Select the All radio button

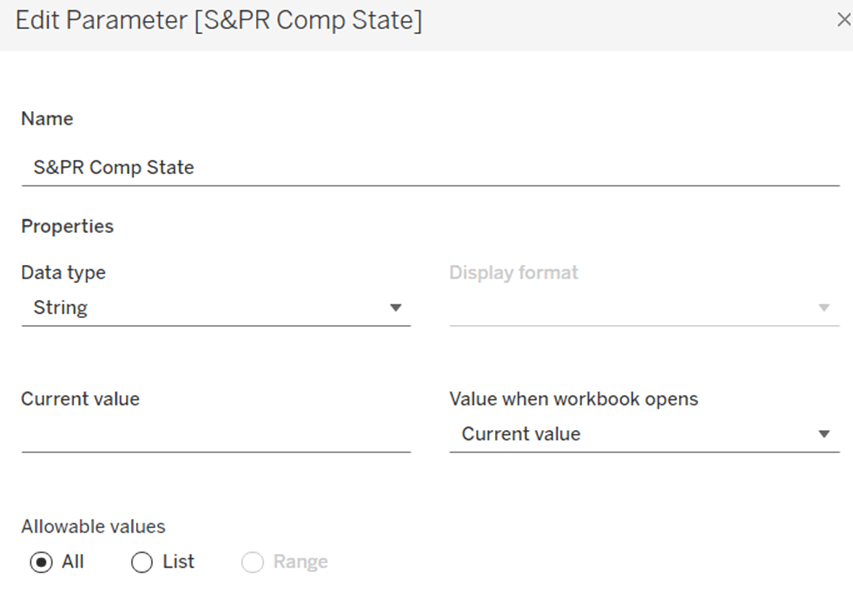click(x=41, y=562)
